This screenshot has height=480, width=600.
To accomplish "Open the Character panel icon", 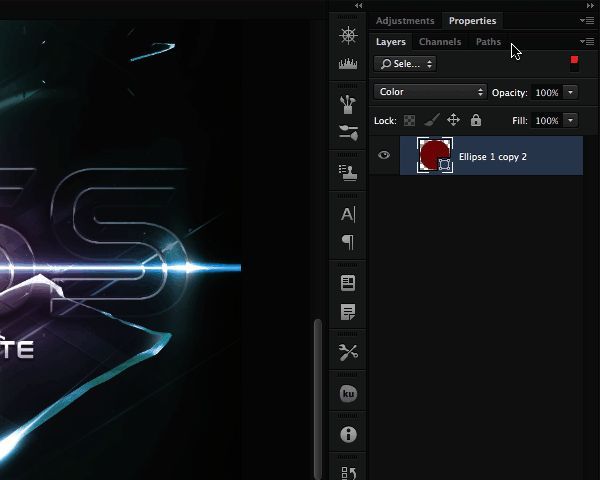I will [x=348, y=213].
